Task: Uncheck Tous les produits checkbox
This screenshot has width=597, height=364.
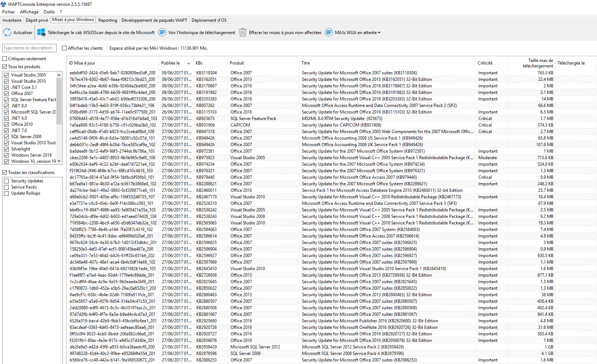Action: pyautogui.click(x=5, y=67)
